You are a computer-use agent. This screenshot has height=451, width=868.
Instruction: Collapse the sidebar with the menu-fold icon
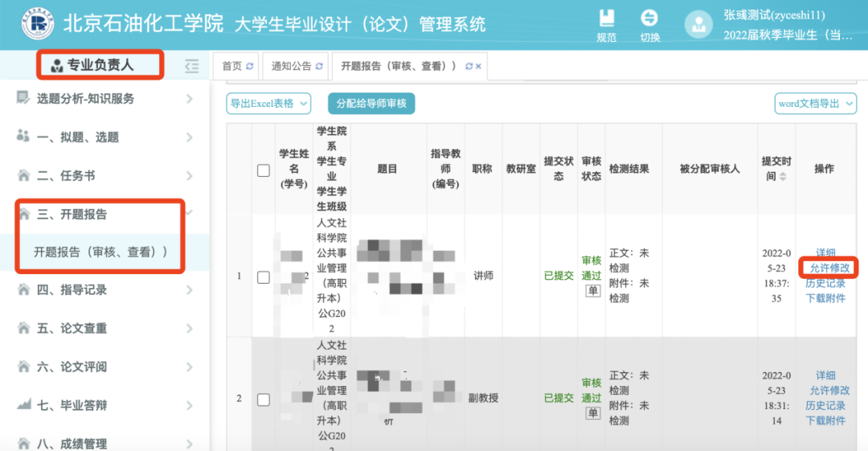pyautogui.click(x=191, y=66)
